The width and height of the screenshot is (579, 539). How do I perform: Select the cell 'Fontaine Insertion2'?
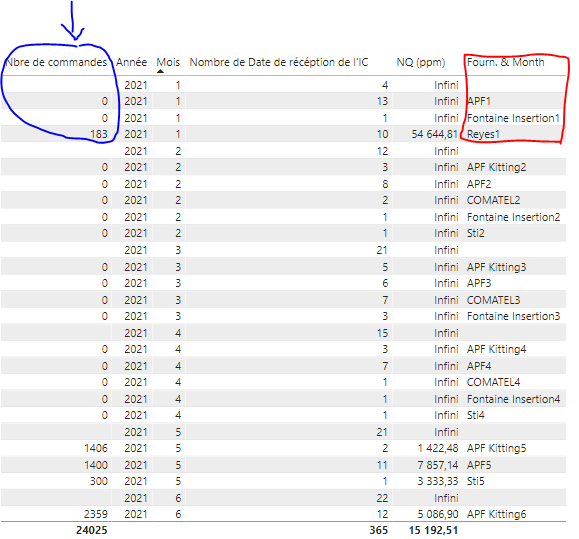(x=513, y=217)
